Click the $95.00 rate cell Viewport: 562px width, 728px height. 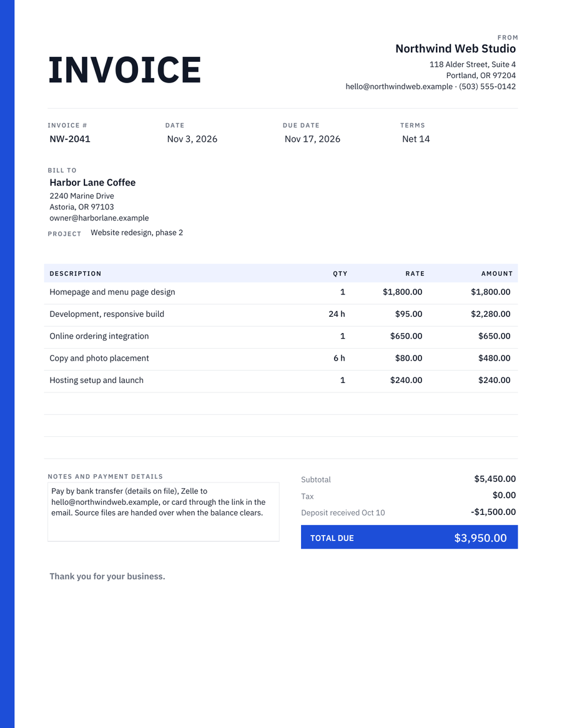point(409,314)
